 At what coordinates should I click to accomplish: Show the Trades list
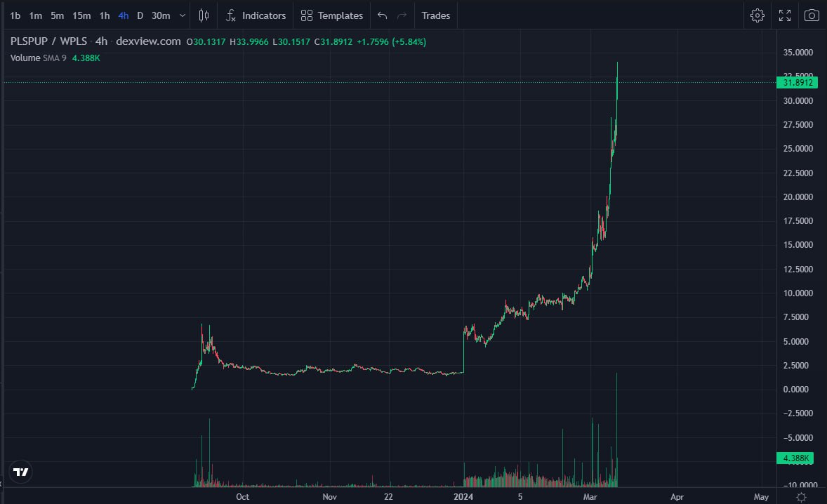click(x=436, y=15)
